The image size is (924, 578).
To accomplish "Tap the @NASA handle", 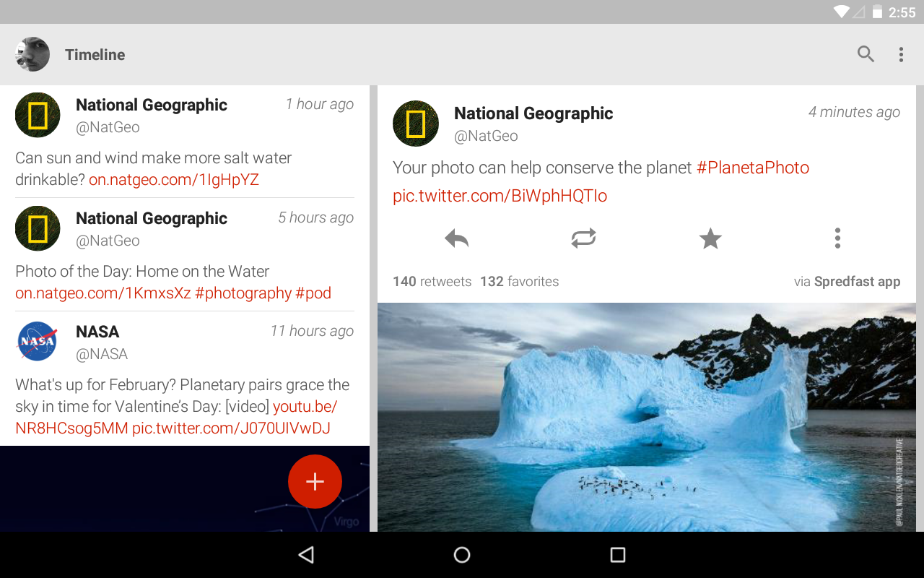I will pyautogui.click(x=102, y=354).
